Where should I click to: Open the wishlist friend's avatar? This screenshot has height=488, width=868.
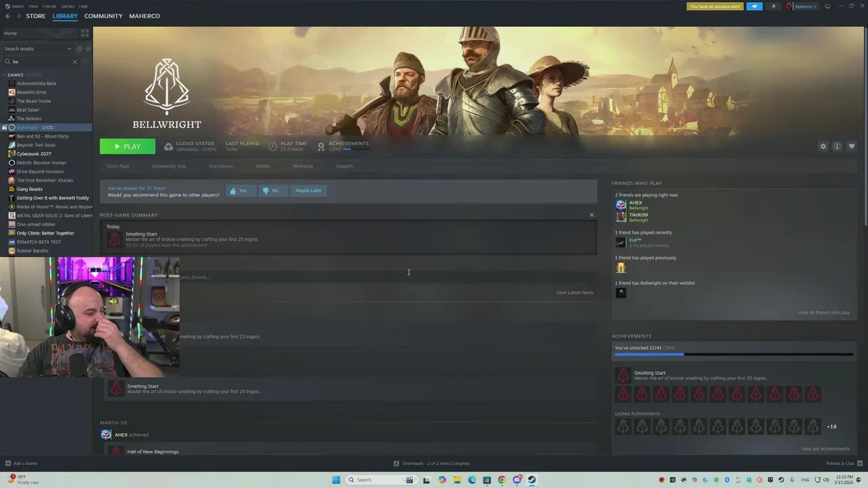coord(620,293)
